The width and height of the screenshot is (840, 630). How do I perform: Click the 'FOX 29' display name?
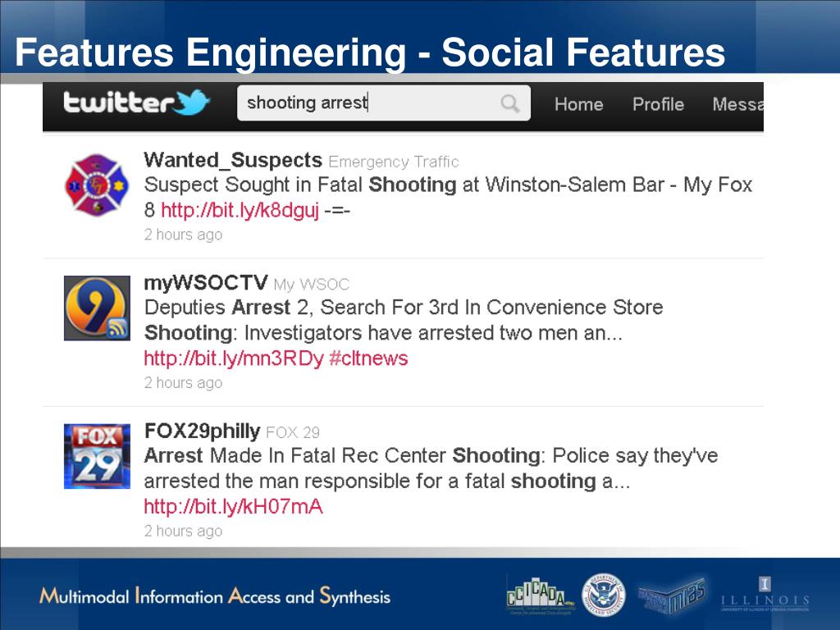[x=293, y=432]
